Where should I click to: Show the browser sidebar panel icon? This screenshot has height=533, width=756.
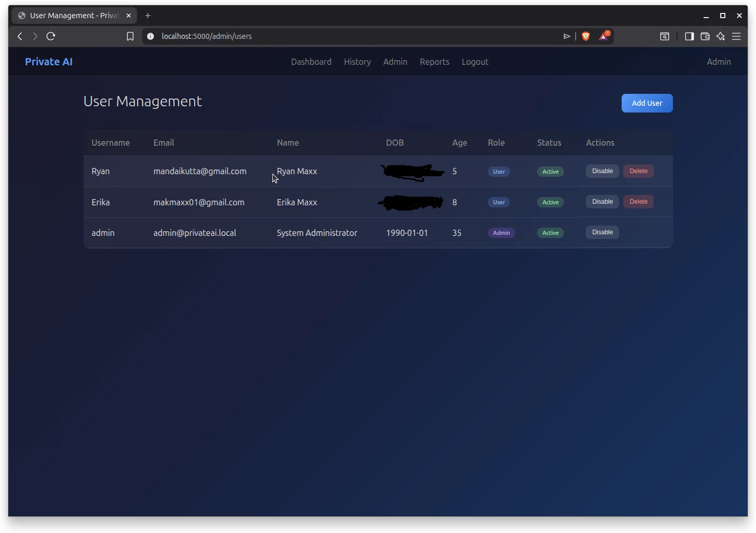point(689,36)
